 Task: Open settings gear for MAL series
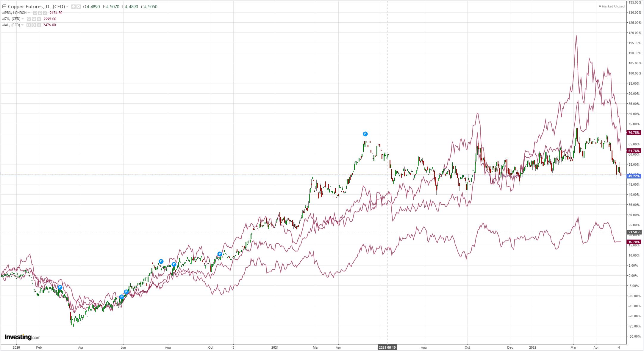(34, 25)
